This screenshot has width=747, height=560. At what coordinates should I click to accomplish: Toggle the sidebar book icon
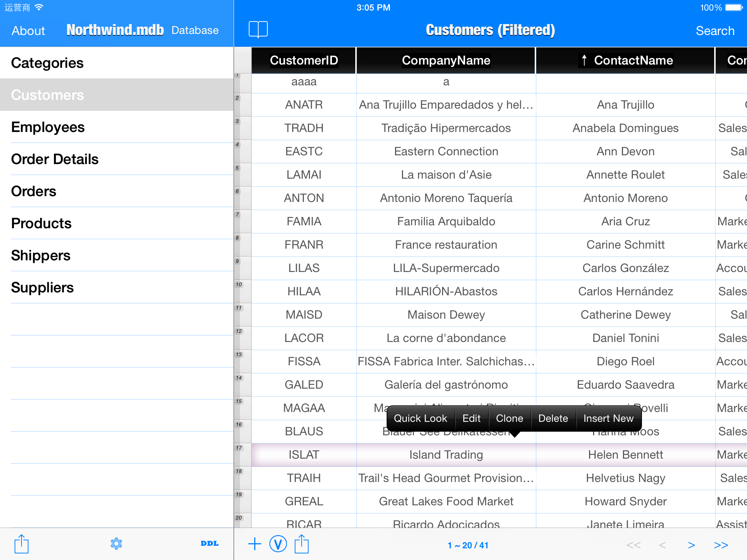click(x=258, y=29)
